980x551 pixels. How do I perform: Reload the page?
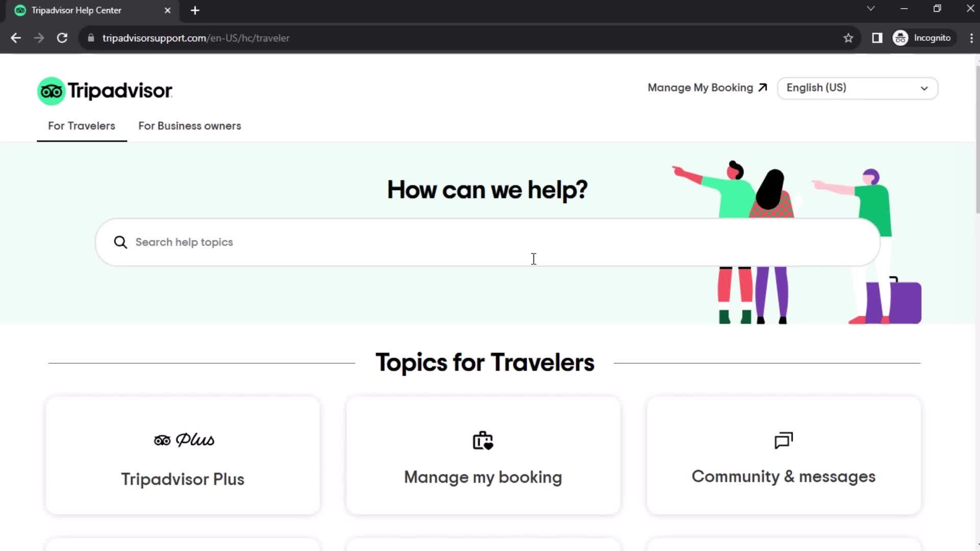pyautogui.click(x=62, y=38)
